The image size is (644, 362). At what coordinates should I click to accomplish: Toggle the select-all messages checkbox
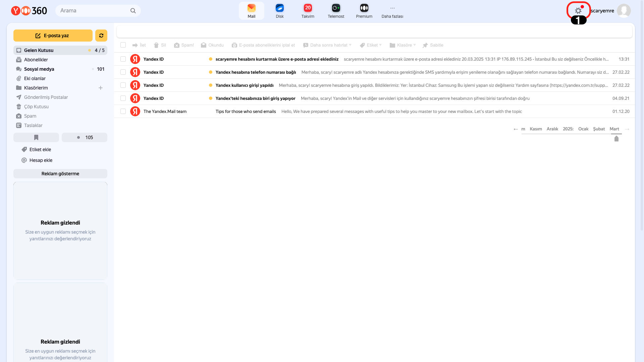click(123, 45)
